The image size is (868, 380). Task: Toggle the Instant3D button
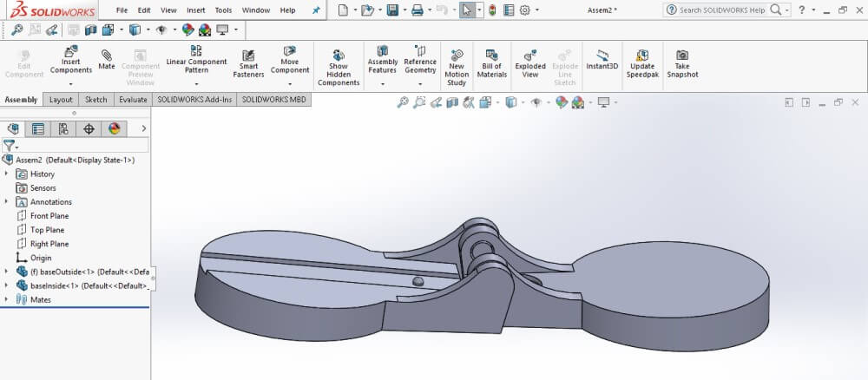coord(602,60)
